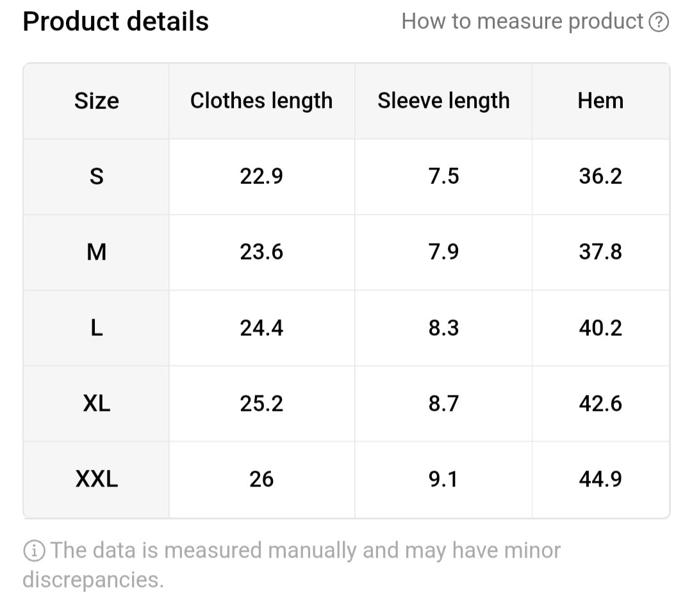Select size M row label
The width and height of the screenshot is (692, 616).
96,252
